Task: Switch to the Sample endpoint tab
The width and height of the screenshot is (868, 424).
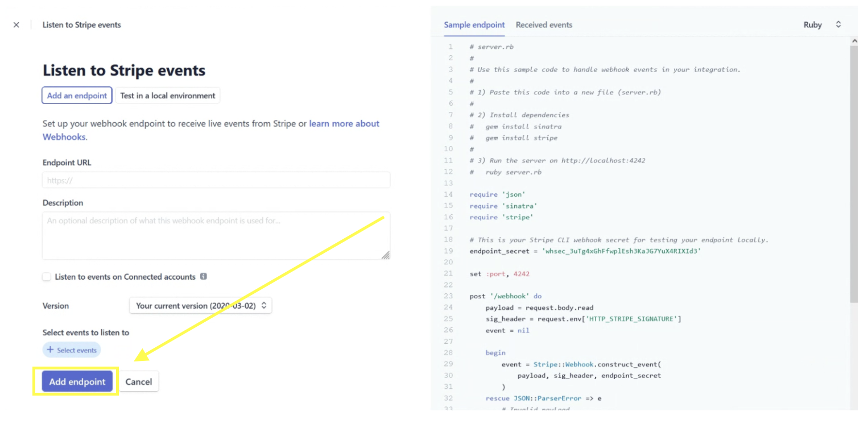Action: click(474, 25)
